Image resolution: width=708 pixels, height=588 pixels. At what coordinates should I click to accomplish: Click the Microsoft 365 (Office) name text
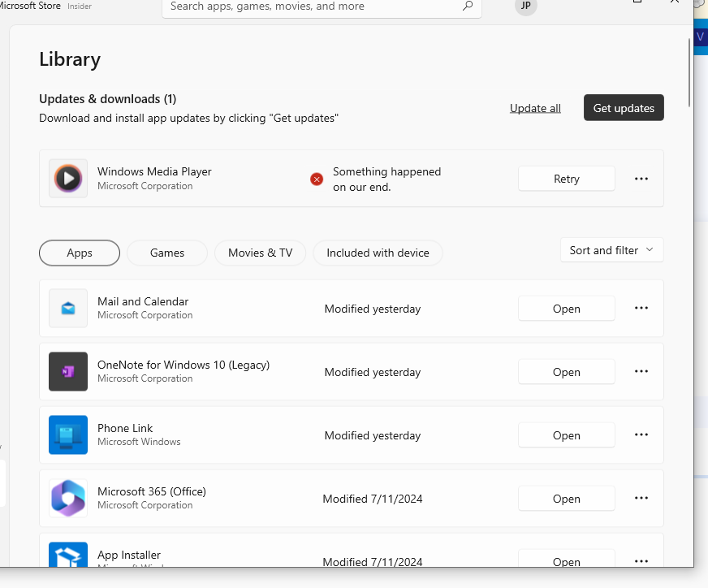tap(152, 491)
